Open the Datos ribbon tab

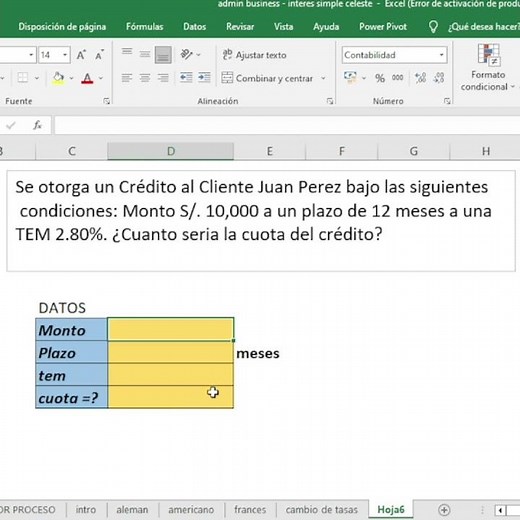194,27
